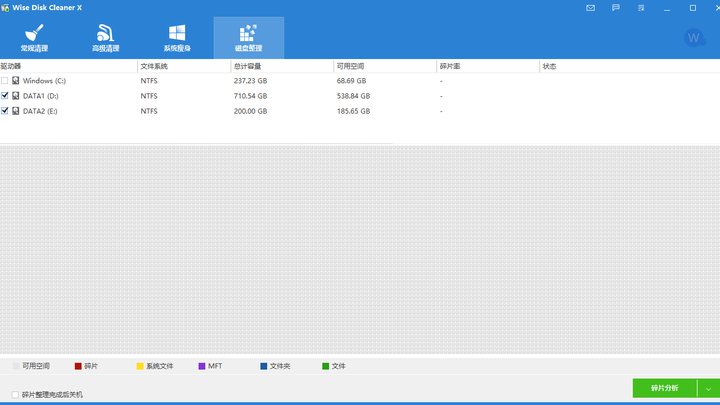Click the DATA2 (E:) drive icon
720x405 pixels.
pyautogui.click(x=16, y=111)
